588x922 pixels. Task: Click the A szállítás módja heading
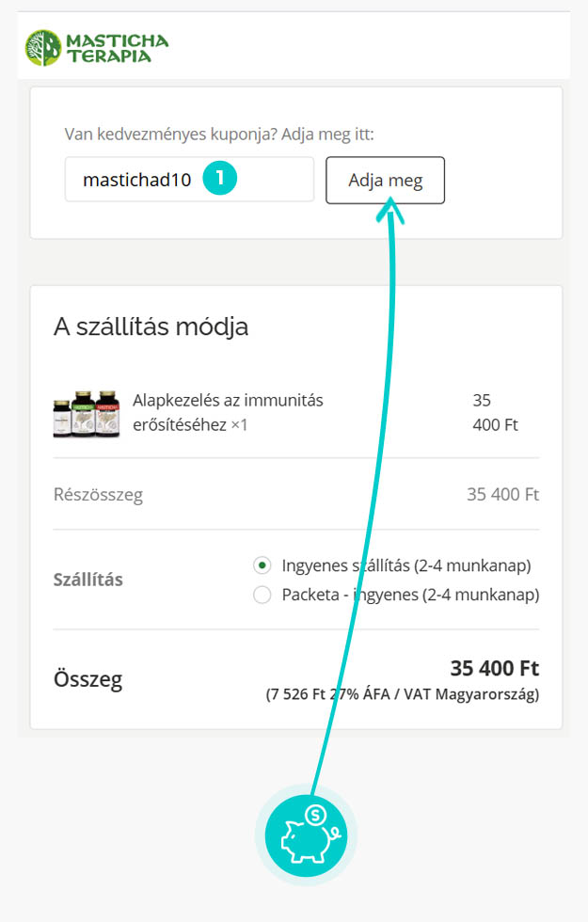(151, 326)
